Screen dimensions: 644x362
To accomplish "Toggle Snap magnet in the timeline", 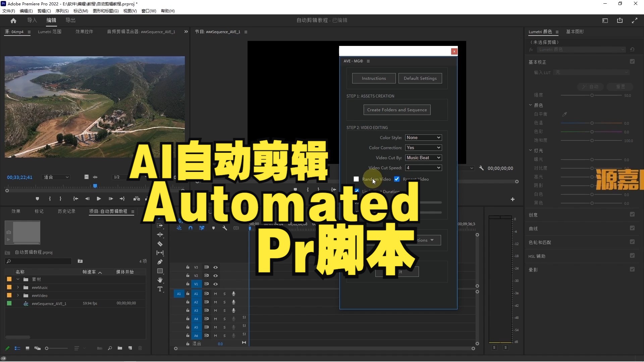I will point(191,228).
